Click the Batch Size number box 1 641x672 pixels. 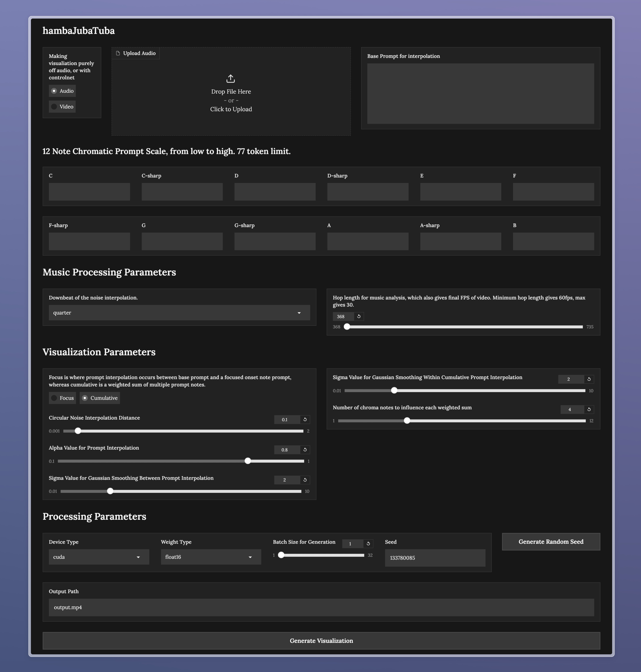tap(353, 544)
